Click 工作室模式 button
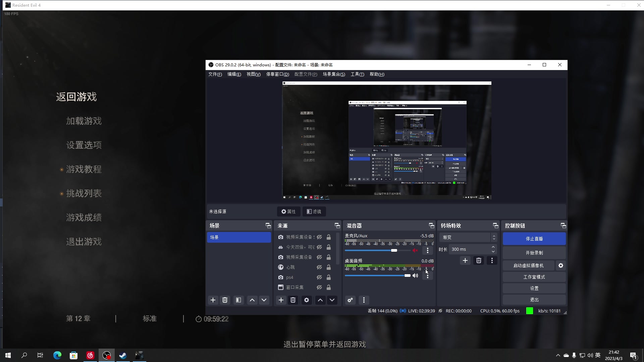The width and height of the screenshot is (644, 362). [x=534, y=277]
